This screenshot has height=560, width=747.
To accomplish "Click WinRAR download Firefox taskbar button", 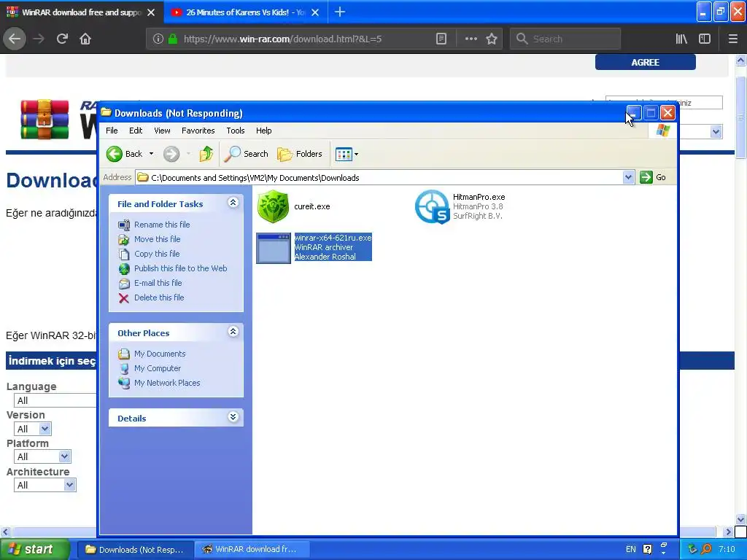I will 251,550.
